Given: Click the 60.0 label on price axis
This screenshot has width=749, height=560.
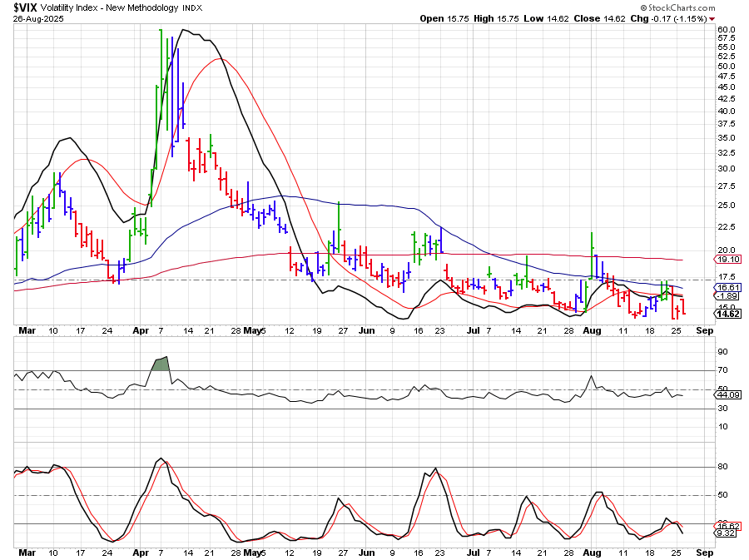Looking at the screenshot, I should click(x=727, y=30).
